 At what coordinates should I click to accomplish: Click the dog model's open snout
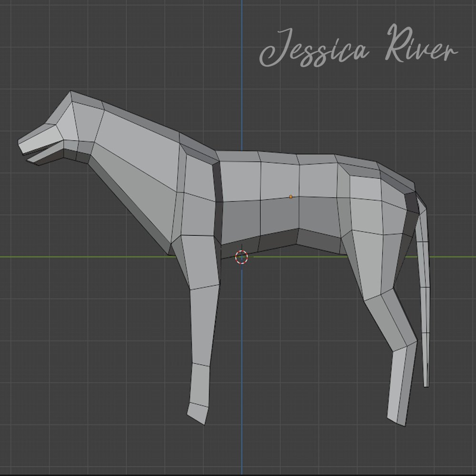(x=41, y=145)
